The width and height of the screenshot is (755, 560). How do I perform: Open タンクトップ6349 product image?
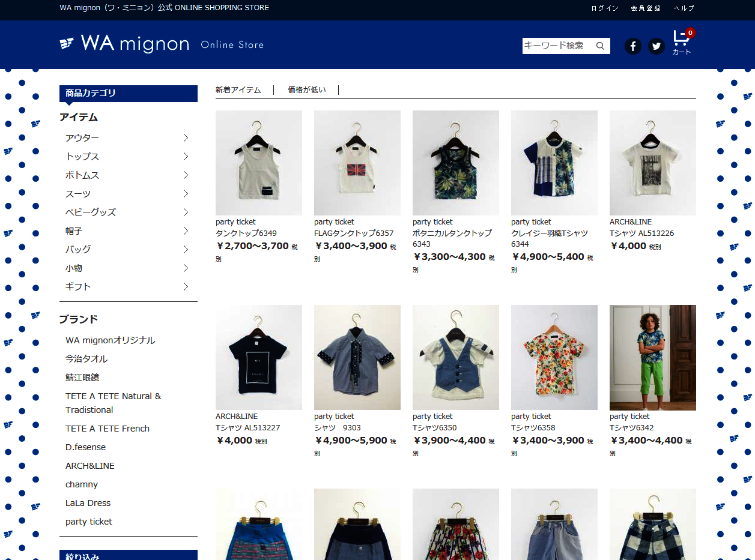click(x=259, y=163)
